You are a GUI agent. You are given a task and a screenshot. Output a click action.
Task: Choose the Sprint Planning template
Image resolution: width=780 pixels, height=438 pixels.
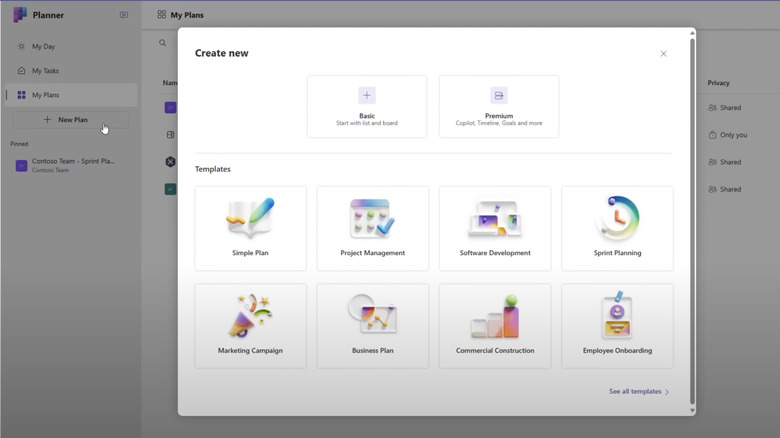point(617,228)
